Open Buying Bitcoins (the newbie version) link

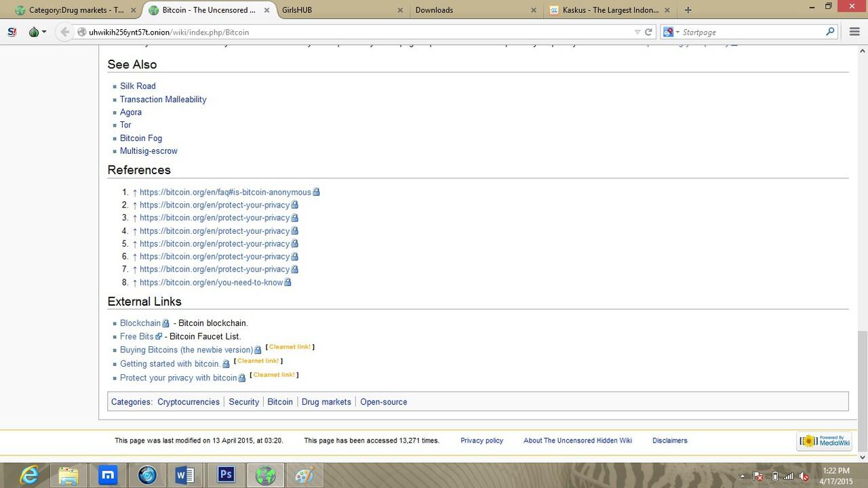(x=186, y=350)
